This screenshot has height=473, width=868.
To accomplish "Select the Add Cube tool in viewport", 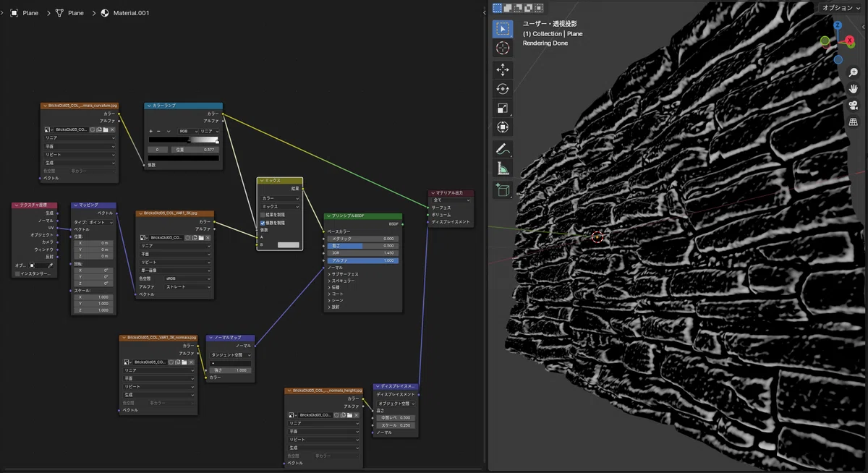I will click(x=503, y=190).
